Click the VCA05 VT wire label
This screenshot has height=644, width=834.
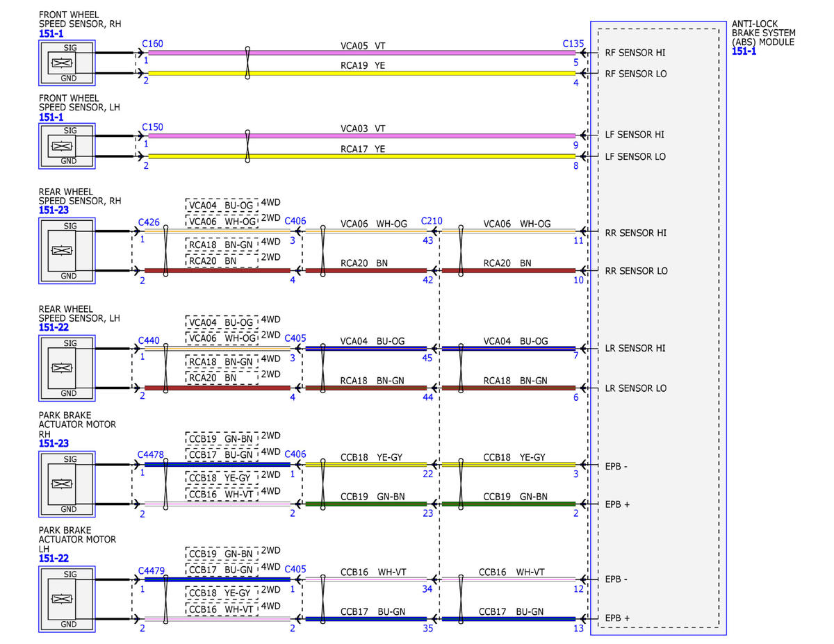[x=363, y=46]
